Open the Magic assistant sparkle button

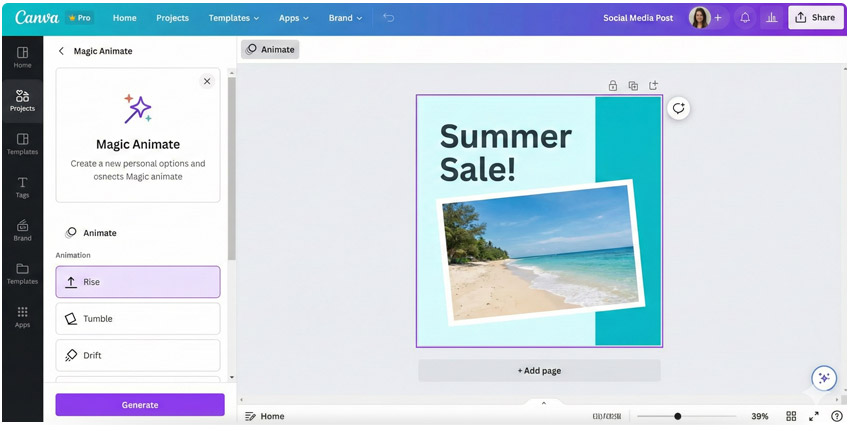click(x=823, y=378)
